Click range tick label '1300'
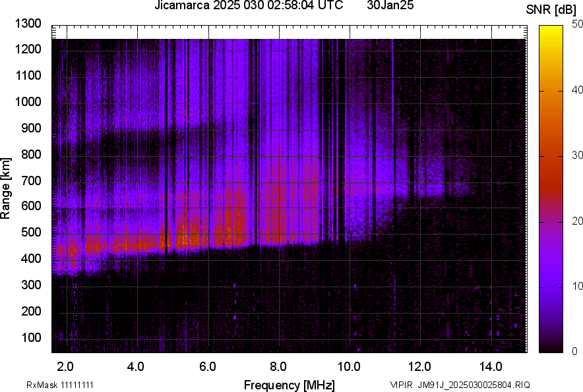 tap(28, 24)
